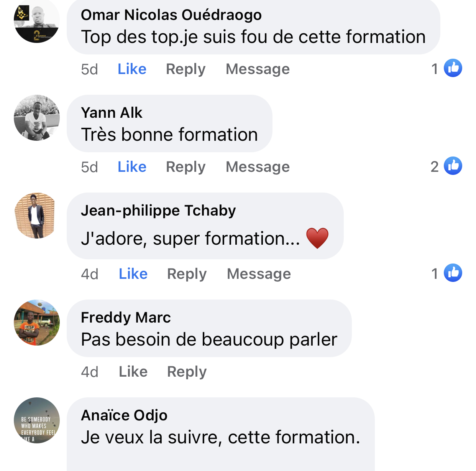Toggle Like on Yann Alk's comment
This screenshot has width=476, height=471.
(x=132, y=167)
